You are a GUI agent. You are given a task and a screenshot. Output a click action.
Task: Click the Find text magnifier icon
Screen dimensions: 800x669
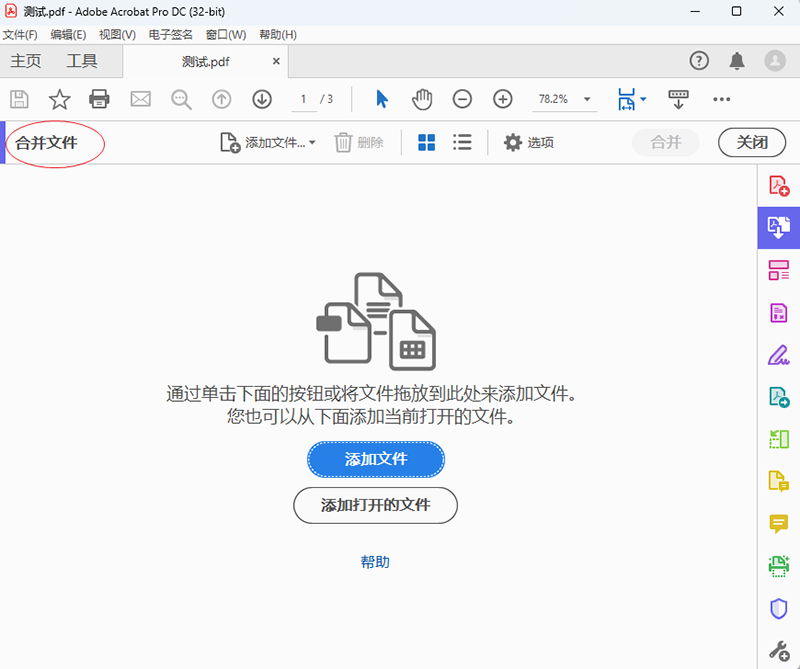(x=181, y=100)
